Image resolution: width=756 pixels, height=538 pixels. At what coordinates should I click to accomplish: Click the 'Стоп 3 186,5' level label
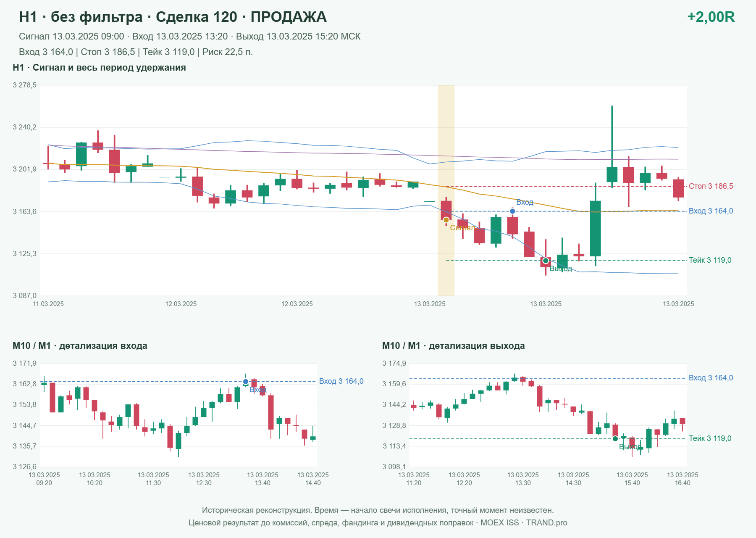tap(711, 186)
